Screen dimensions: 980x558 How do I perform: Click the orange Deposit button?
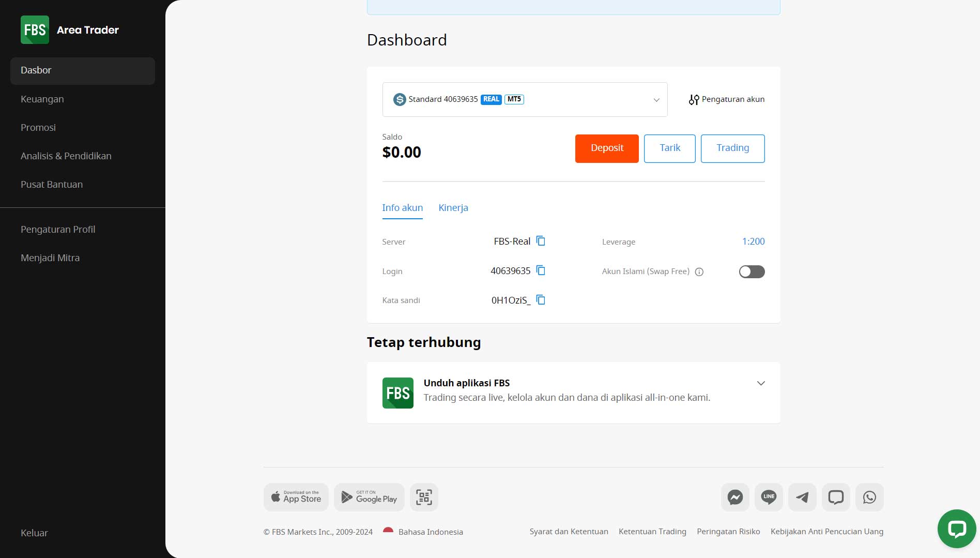tap(607, 148)
